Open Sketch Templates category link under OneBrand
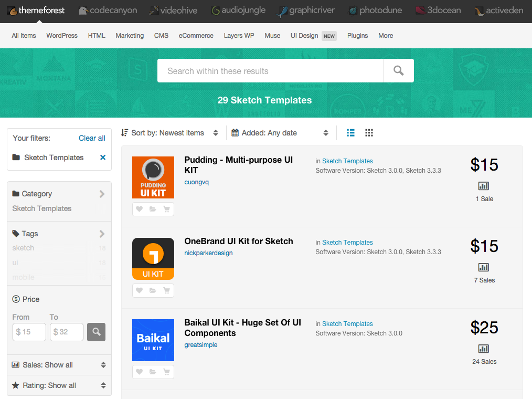 (347, 243)
